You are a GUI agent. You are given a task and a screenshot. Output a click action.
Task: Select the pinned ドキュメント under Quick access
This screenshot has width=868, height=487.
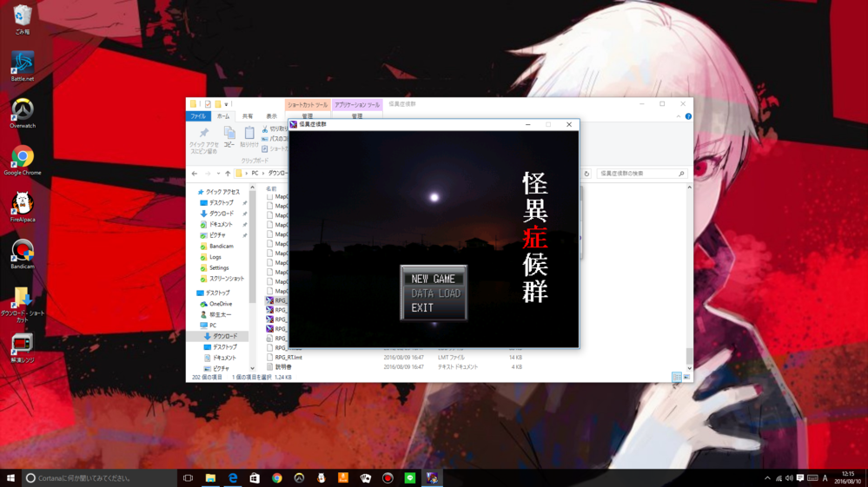click(x=217, y=225)
